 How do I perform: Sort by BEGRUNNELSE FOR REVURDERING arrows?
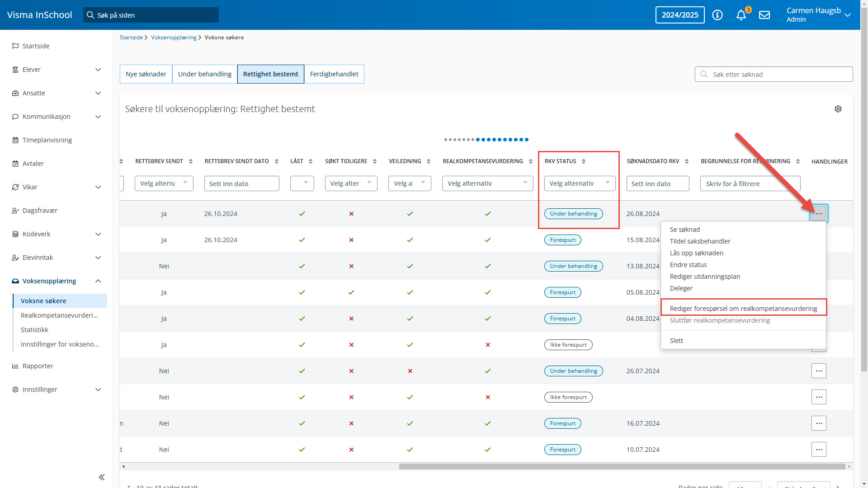coord(798,161)
